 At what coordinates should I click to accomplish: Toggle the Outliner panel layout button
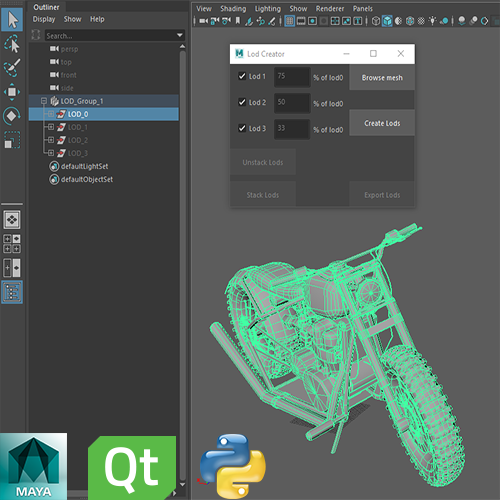[12, 292]
